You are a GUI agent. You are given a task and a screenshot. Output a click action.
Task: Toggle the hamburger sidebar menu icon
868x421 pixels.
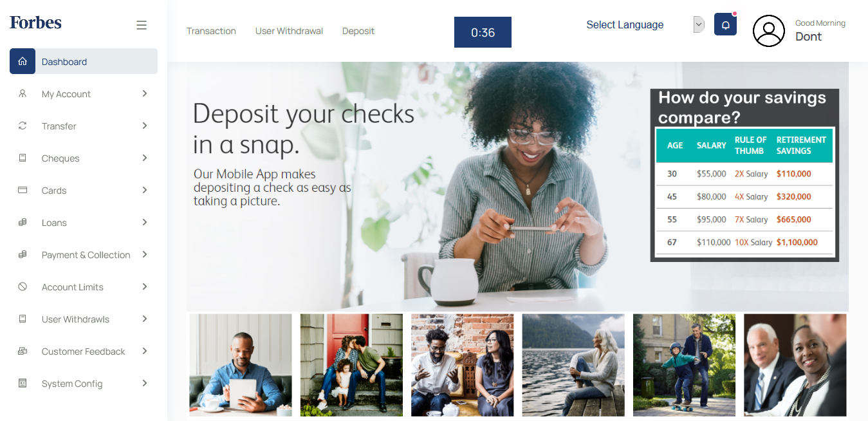point(142,25)
